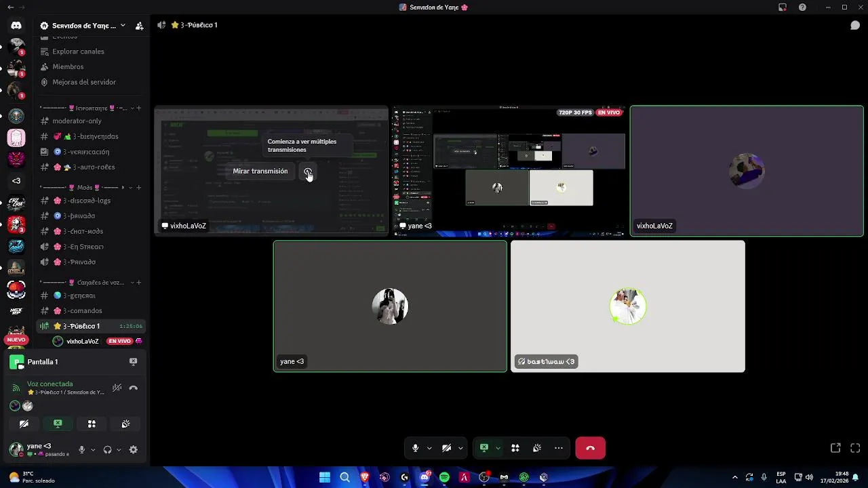Open Mejoras del servidor

click(x=84, y=82)
